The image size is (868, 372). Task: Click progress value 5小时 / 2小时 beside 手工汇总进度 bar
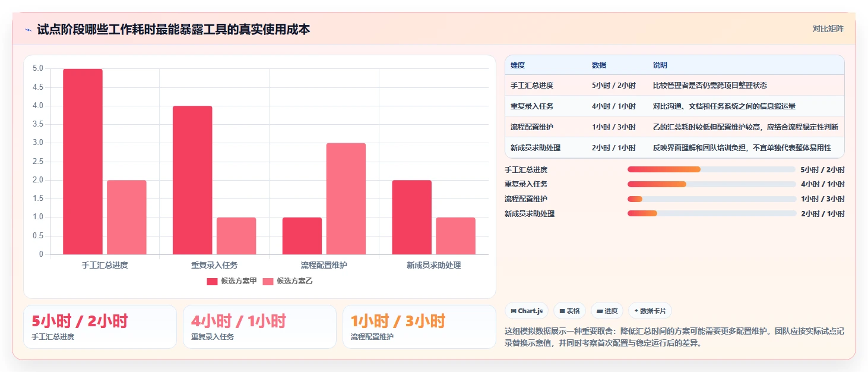(x=823, y=169)
